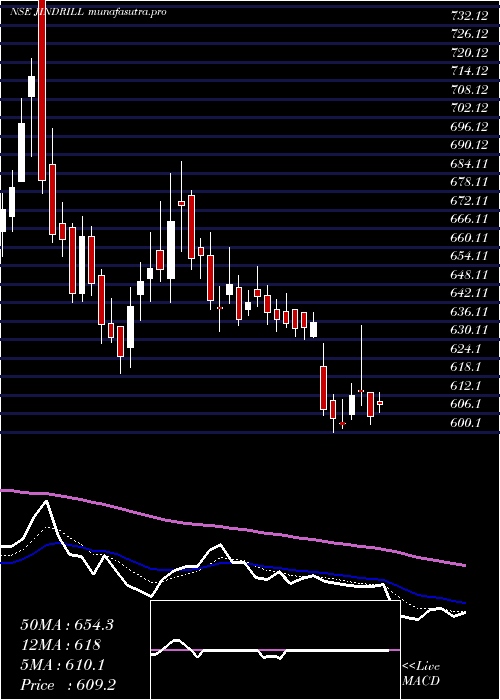Select the 708.12 price axis label
This screenshot has height=700, width=500.
click(469, 90)
